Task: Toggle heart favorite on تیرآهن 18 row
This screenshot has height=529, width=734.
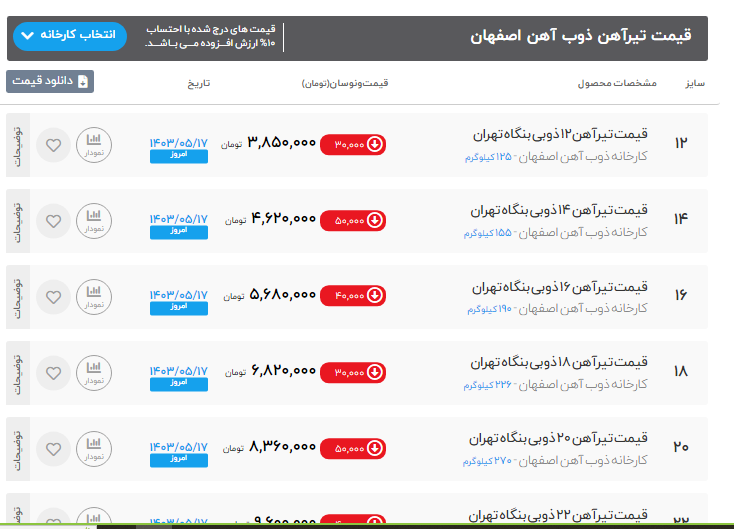Action: click(x=54, y=372)
